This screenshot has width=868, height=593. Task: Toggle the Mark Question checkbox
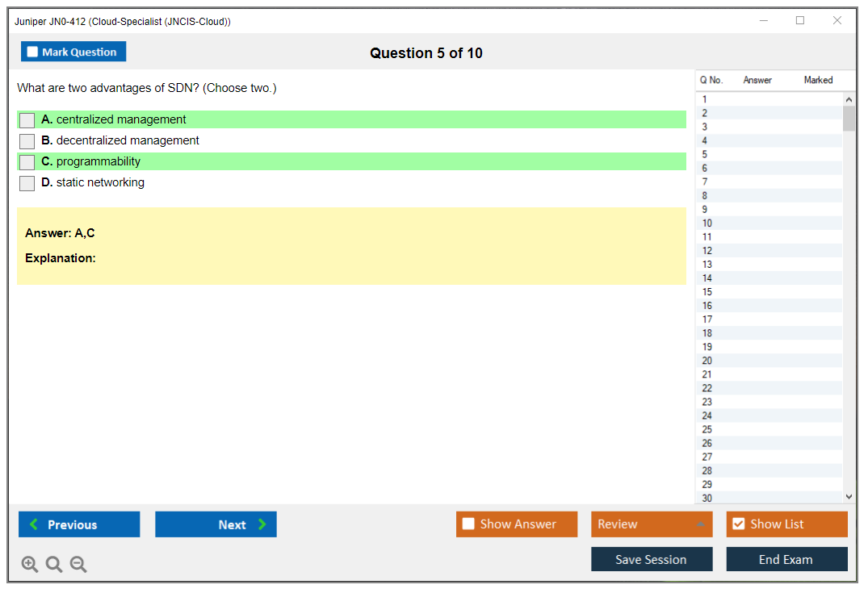pos(33,52)
